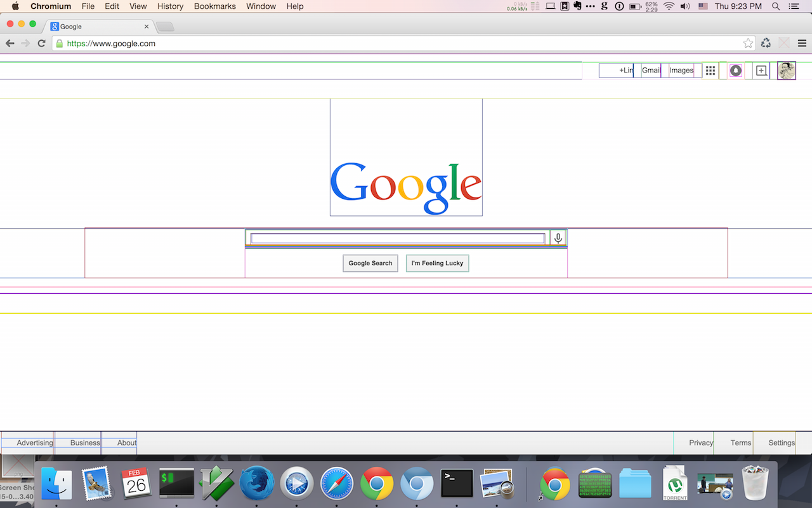Click the forward navigation arrow
812x508 pixels.
point(25,43)
